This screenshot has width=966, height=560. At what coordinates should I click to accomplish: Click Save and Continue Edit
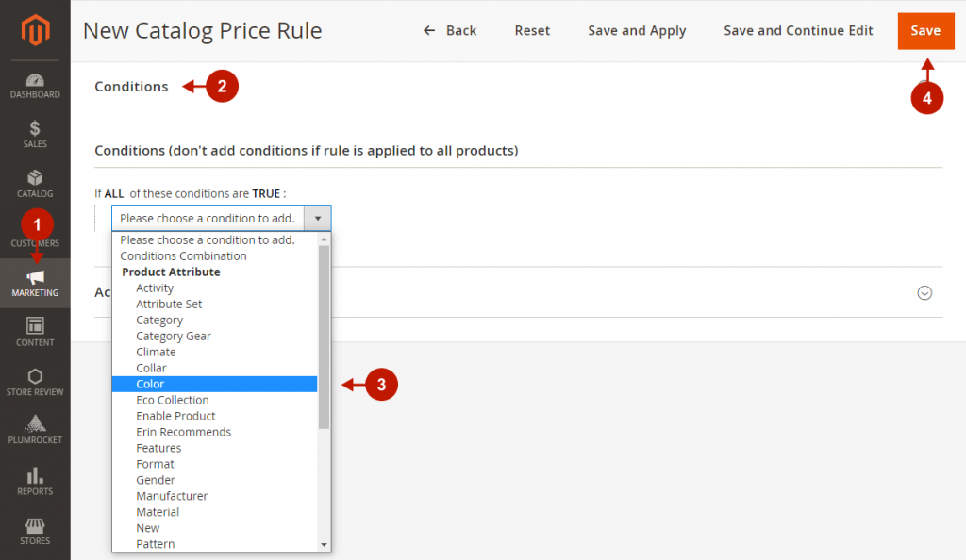pos(798,30)
